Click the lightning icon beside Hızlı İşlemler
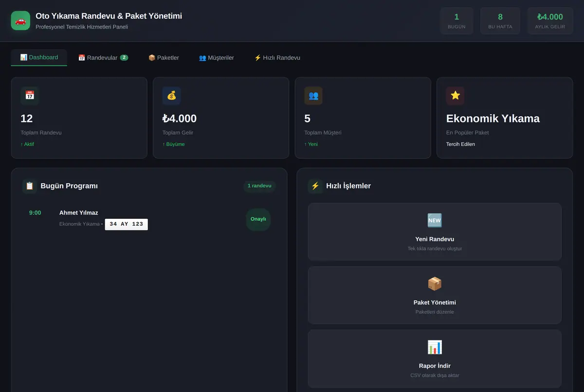 [x=315, y=186]
